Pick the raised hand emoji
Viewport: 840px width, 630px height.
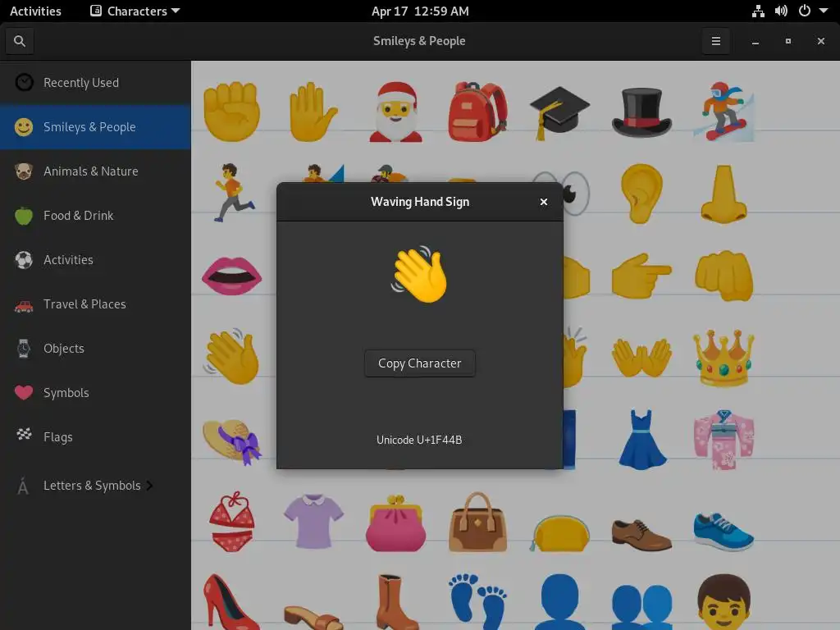(313, 112)
